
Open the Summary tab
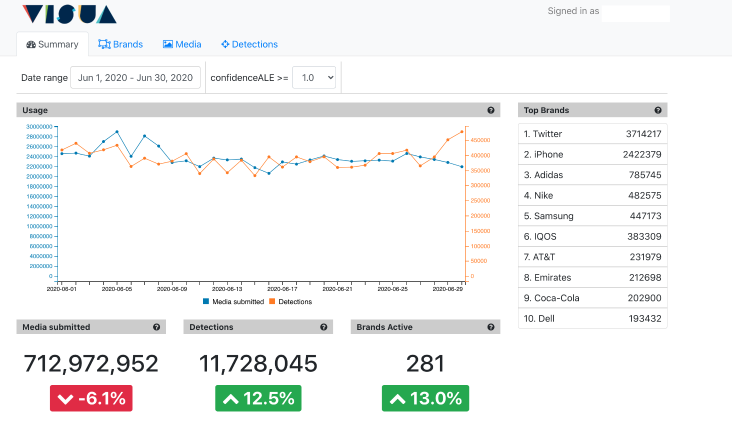point(52,44)
